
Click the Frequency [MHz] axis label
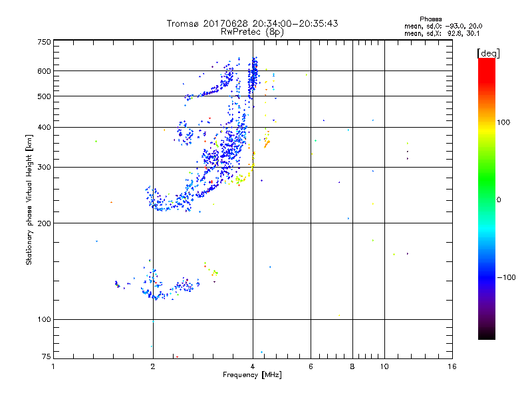(252, 375)
